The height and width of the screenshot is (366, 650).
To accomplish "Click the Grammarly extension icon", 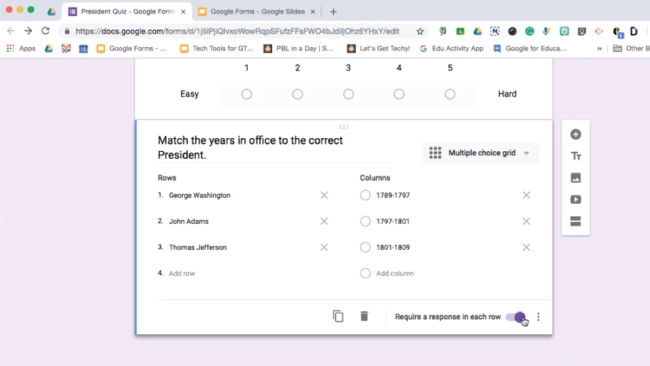I will point(529,31).
